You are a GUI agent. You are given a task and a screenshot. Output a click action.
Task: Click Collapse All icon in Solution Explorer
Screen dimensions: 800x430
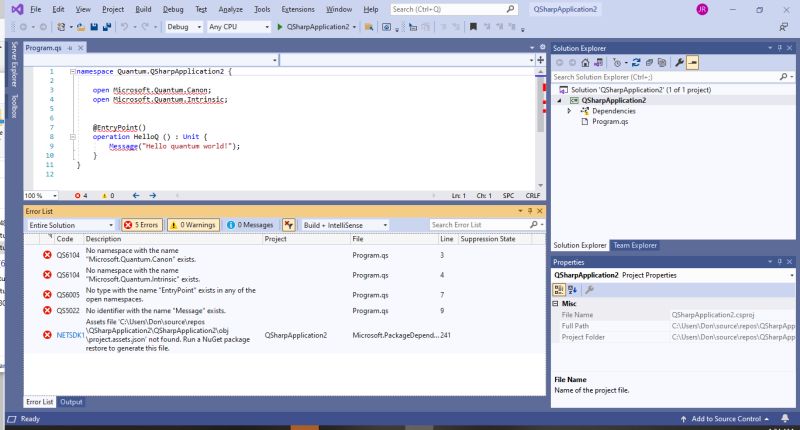click(649, 63)
